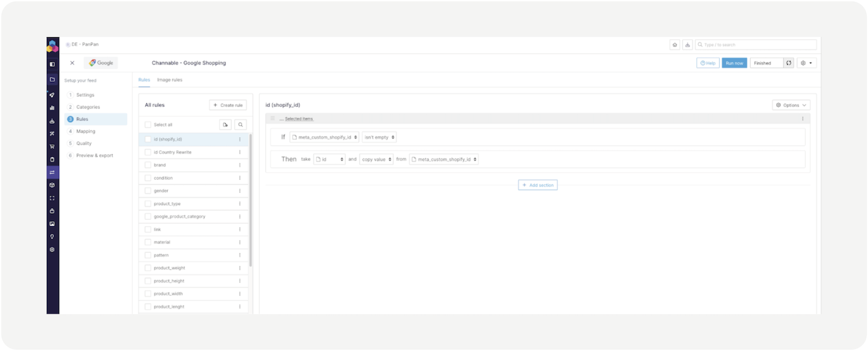Check the id (shopify_id) rule checkbox
The image size is (868, 350).
(x=148, y=139)
